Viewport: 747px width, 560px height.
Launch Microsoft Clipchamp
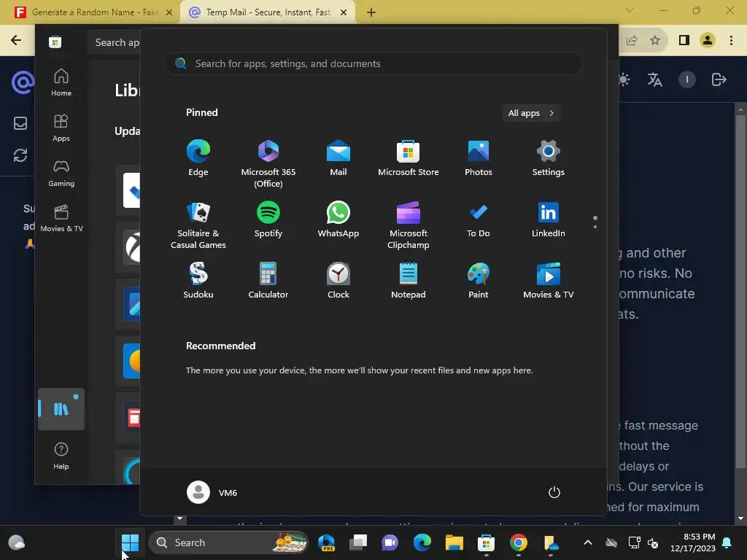[409, 225]
